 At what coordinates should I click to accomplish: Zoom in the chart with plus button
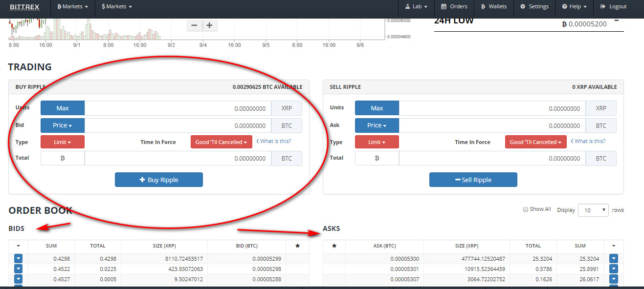point(209,25)
